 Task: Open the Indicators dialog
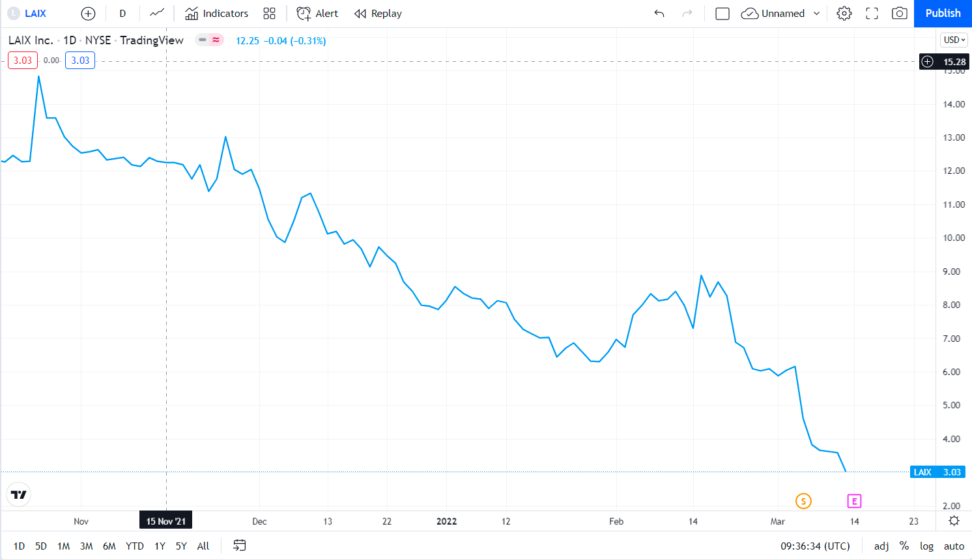pos(217,14)
